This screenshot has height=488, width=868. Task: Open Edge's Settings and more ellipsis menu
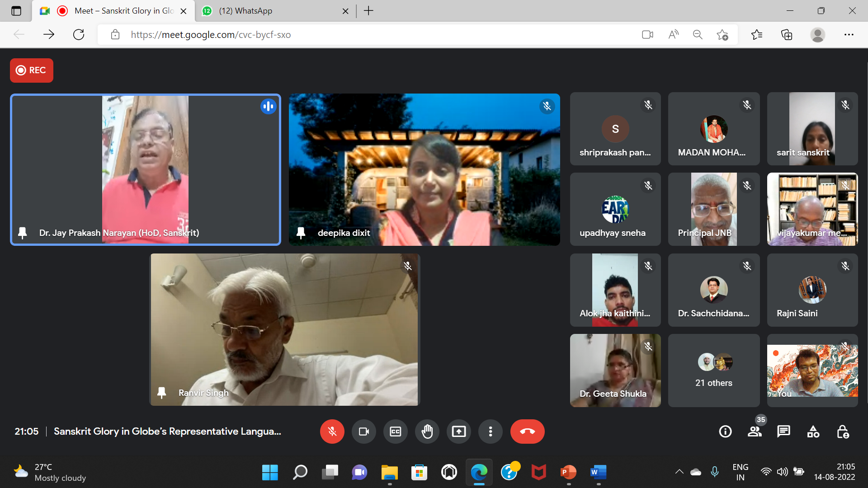[849, 34]
